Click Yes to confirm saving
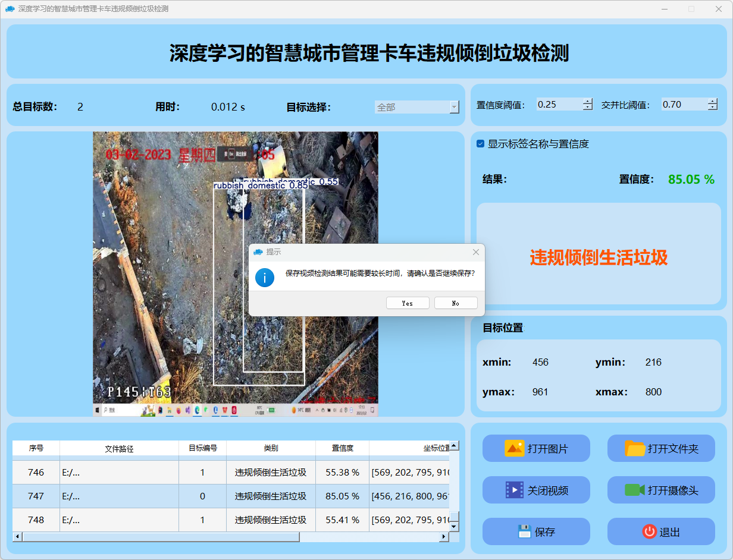 coord(408,303)
